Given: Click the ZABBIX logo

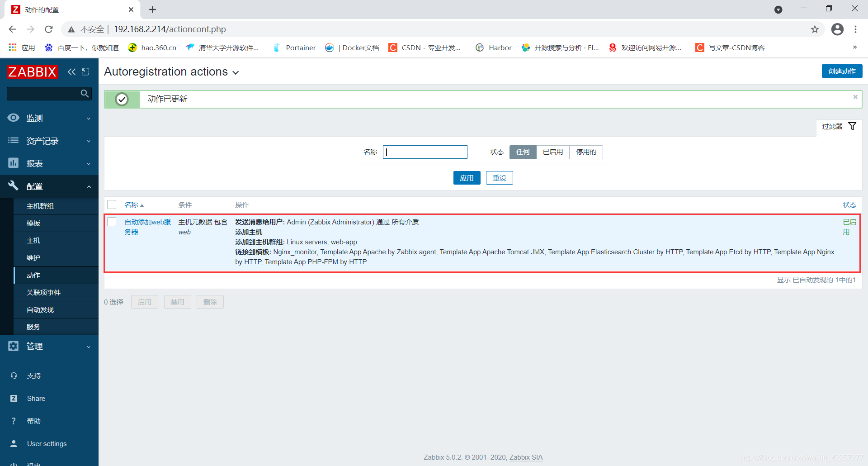Looking at the screenshot, I should [32, 71].
